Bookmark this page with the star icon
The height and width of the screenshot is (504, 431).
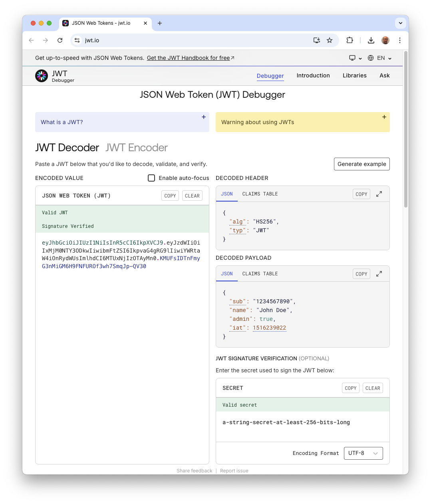[330, 40]
